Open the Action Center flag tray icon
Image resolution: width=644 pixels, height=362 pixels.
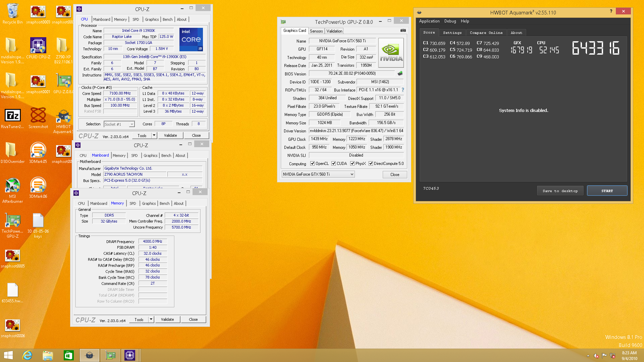tap(604, 356)
